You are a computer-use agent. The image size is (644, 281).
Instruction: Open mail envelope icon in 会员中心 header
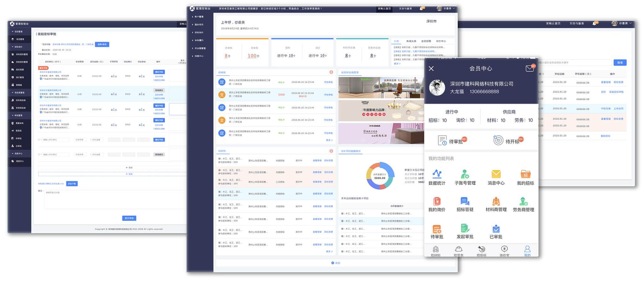(529, 68)
